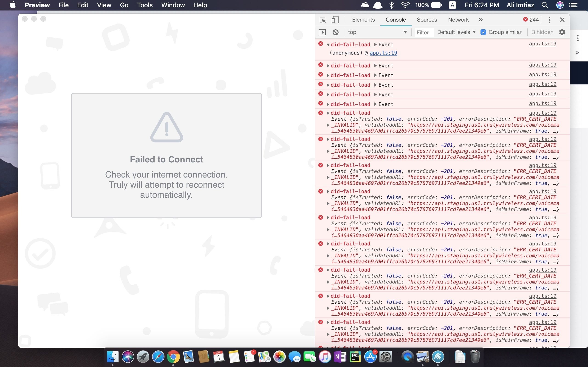Click the clear console icon

[x=336, y=32]
